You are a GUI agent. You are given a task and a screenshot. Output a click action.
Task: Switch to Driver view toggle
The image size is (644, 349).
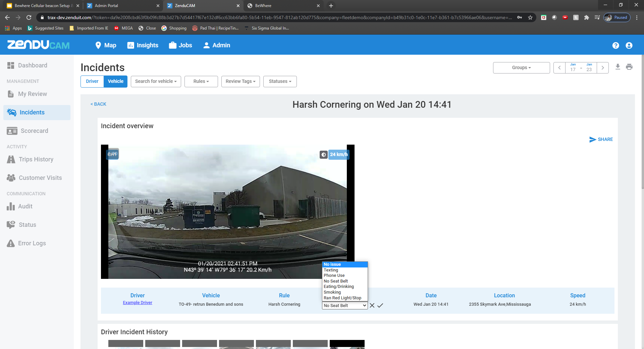pyautogui.click(x=92, y=82)
